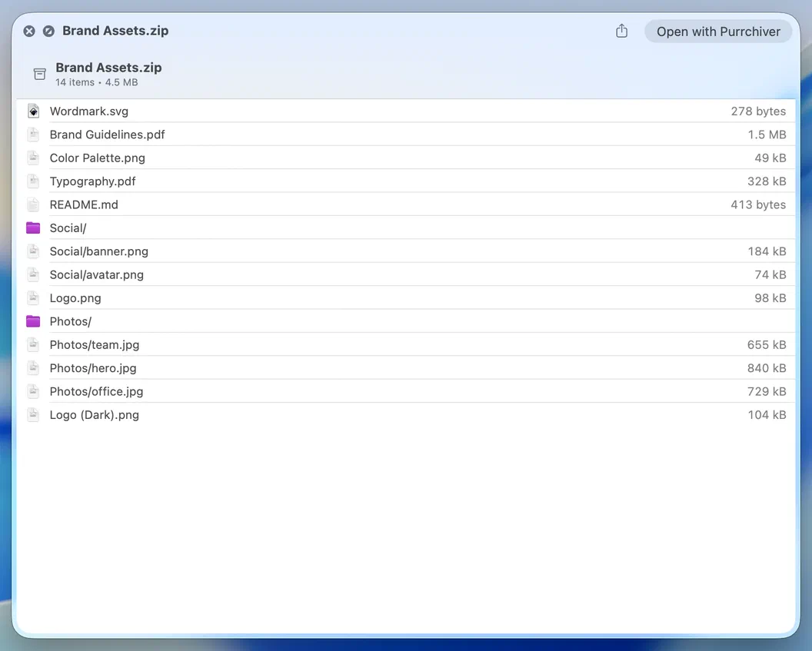Select the Social/avatar.png file name

(x=97, y=275)
